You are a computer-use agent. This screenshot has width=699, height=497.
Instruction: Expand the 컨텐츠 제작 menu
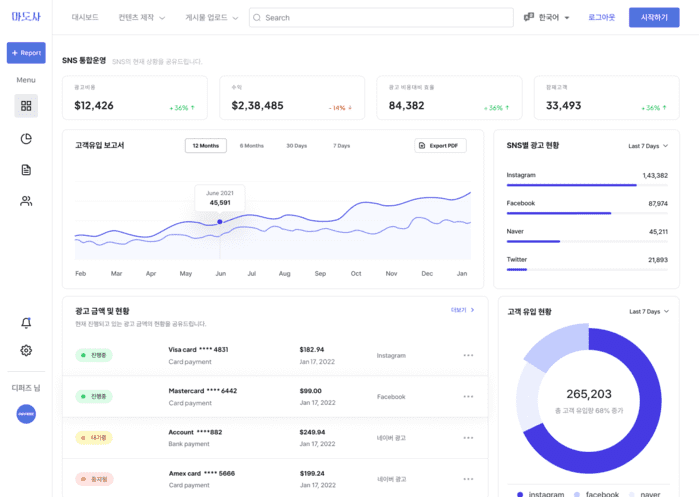tap(141, 18)
